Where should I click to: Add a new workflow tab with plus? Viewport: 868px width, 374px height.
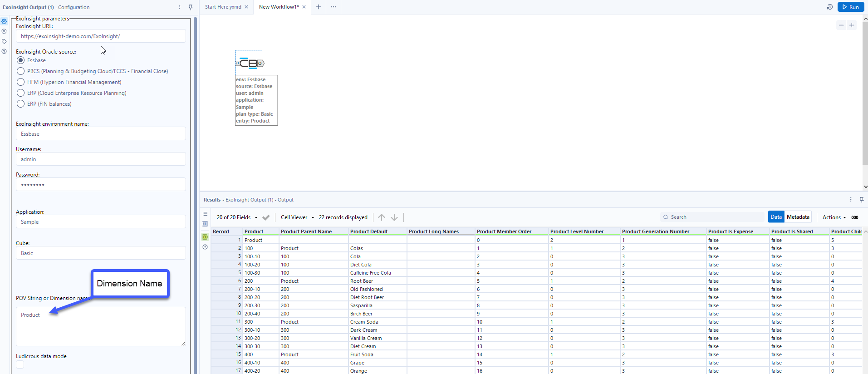(x=319, y=7)
